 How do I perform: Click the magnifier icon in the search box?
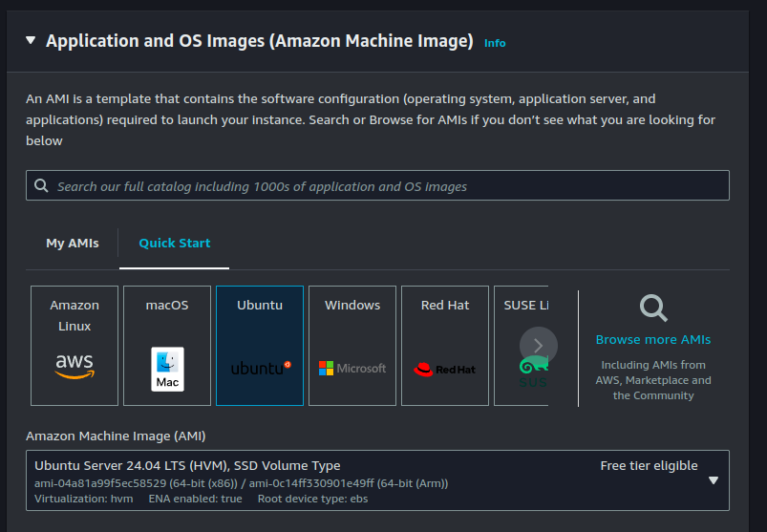point(41,186)
